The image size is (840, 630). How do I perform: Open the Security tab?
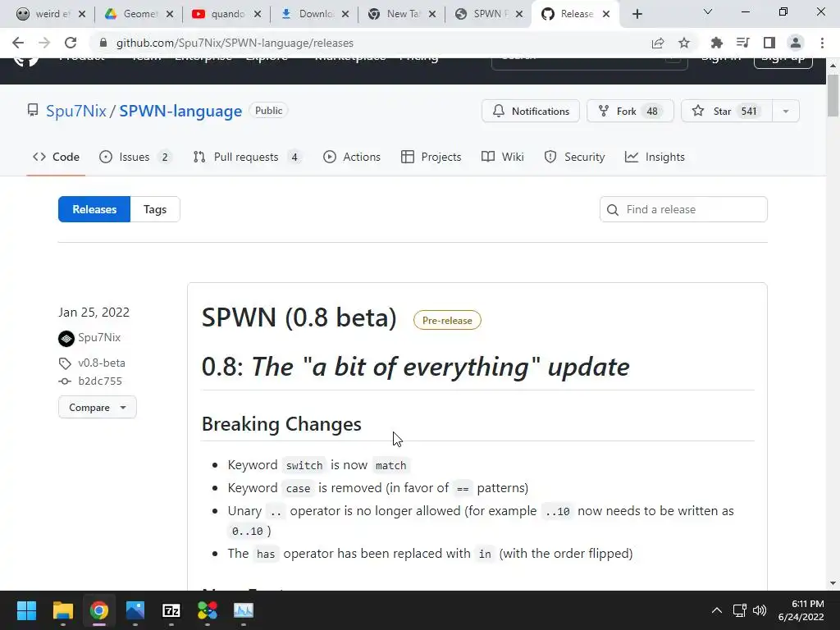(574, 157)
